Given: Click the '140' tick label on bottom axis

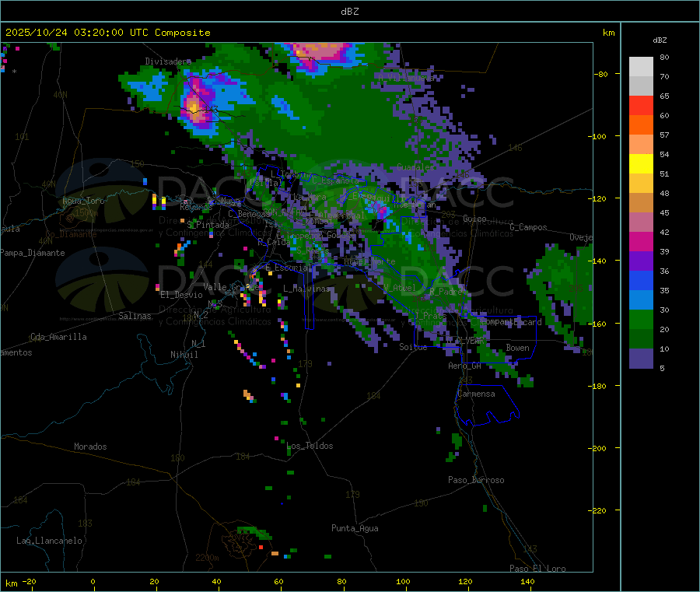Looking at the screenshot, I should click(527, 581).
